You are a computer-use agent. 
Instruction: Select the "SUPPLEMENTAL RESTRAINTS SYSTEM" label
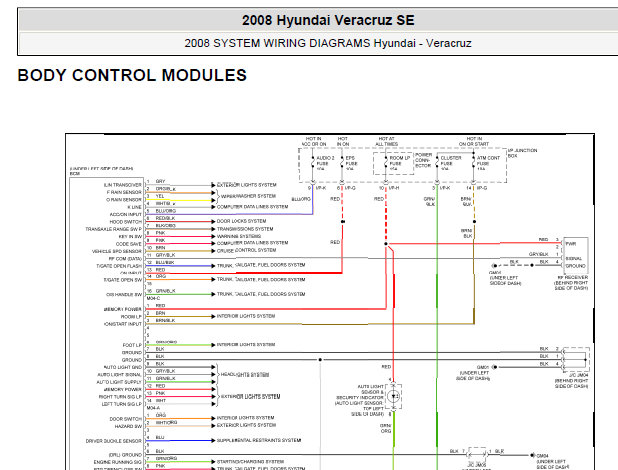259,440
